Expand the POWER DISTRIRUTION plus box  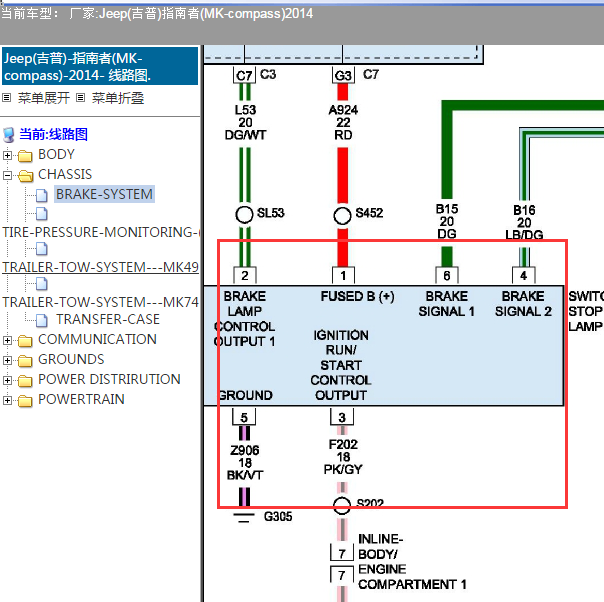(8, 380)
